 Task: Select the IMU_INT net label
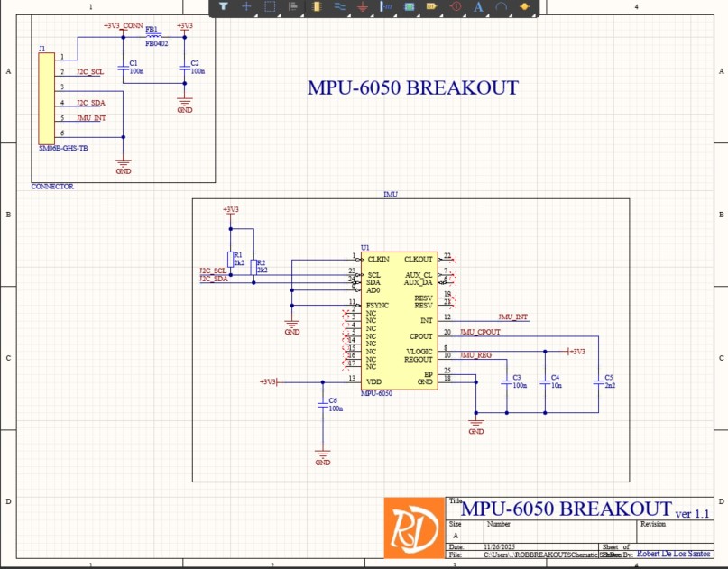512,318
